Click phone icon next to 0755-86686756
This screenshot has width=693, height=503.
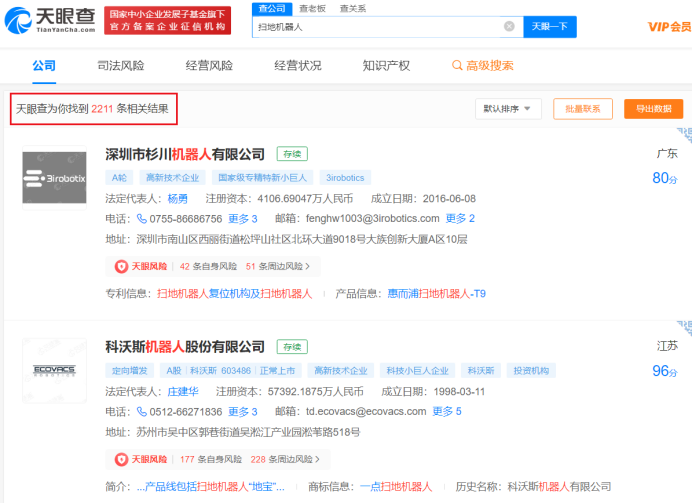pyautogui.click(x=142, y=219)
